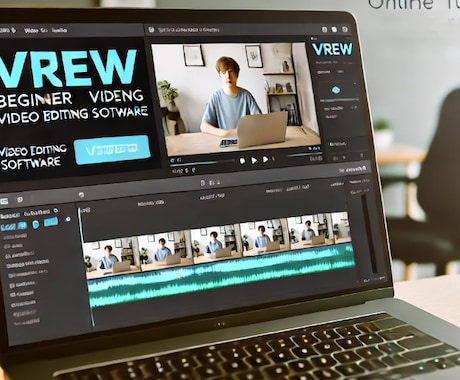The height and width of the screenshot is (380, 460).
Task: Adjust the slider under the cyan circle icon
Action: (x=339, y=100)
